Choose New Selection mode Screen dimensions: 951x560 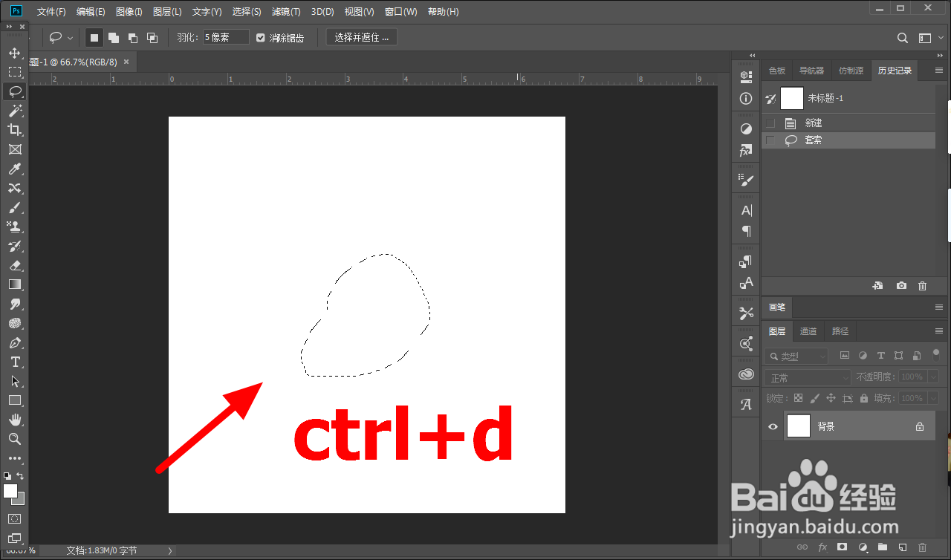click(94, 37)
